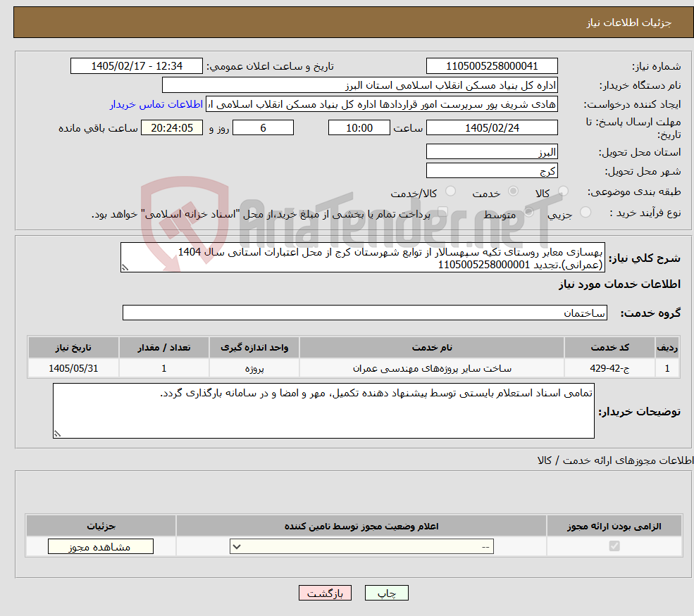Click the جزئیات اطلاعات نیاز page title
Image resolution: width=694 pixels, height=616 pixels.
click(x=629, y=23)
